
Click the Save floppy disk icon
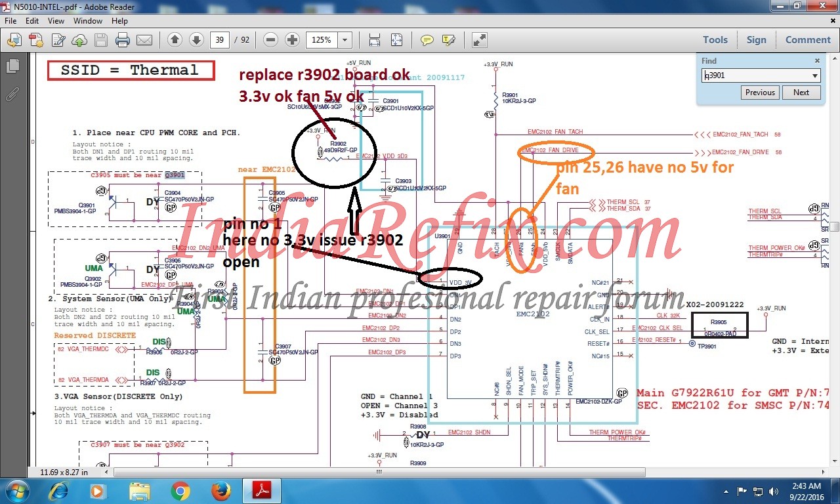click(100, 40)
